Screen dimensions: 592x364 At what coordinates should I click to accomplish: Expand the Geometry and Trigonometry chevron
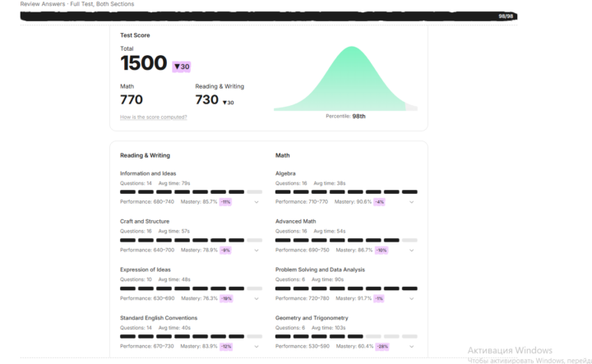point(412,347)
